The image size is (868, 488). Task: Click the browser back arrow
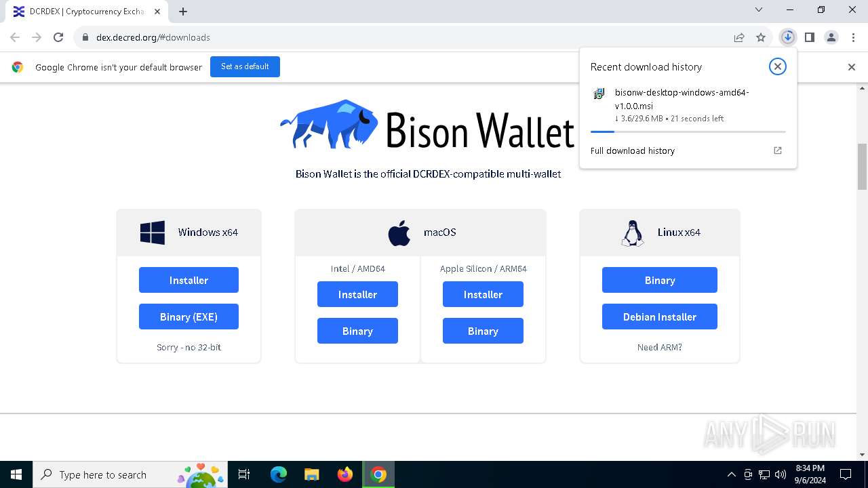coord(15,37)
